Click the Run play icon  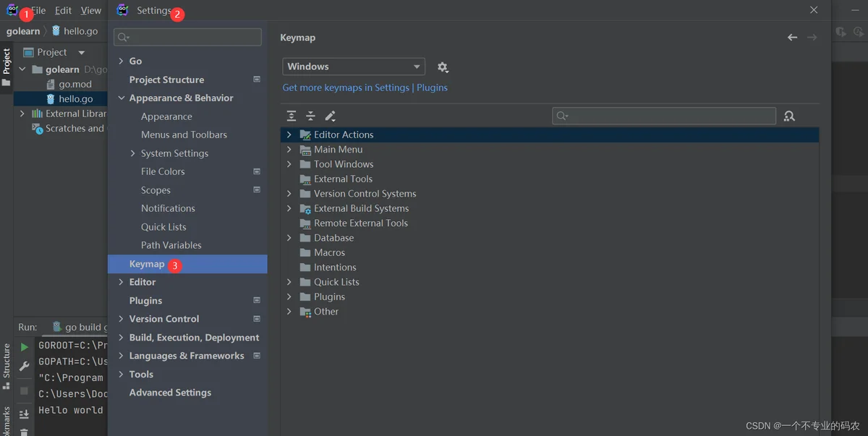coord(25,347)
